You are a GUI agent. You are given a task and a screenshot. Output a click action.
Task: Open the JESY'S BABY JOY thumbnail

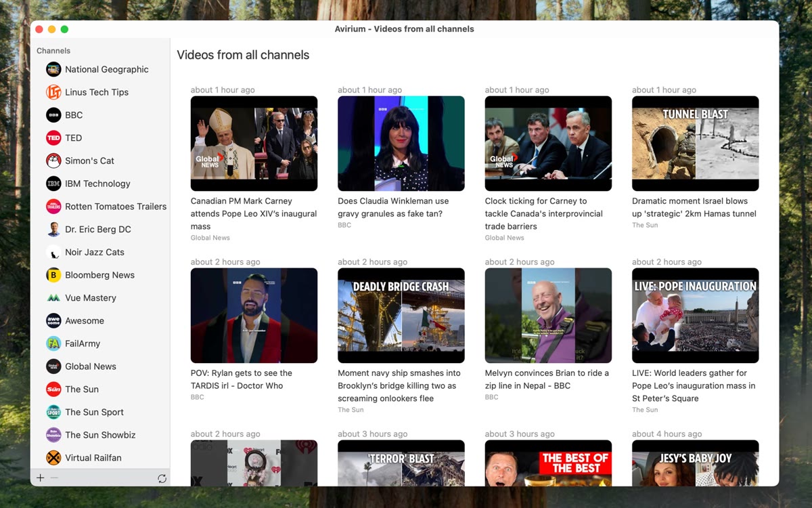click(x=695, y=463)
